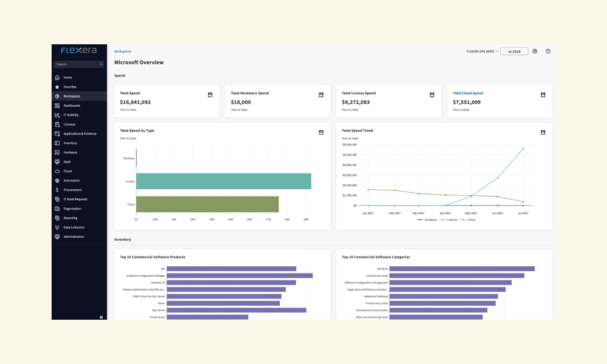Screen dimensions: 607x364
Task: Click calendar icon on Total License Spend card
Action: pos(432,95)
